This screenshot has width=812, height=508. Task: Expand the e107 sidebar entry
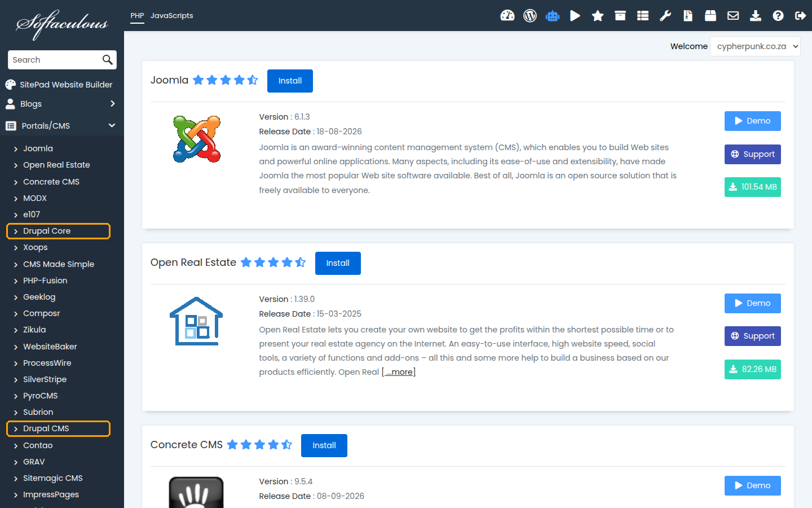(32, 214)
